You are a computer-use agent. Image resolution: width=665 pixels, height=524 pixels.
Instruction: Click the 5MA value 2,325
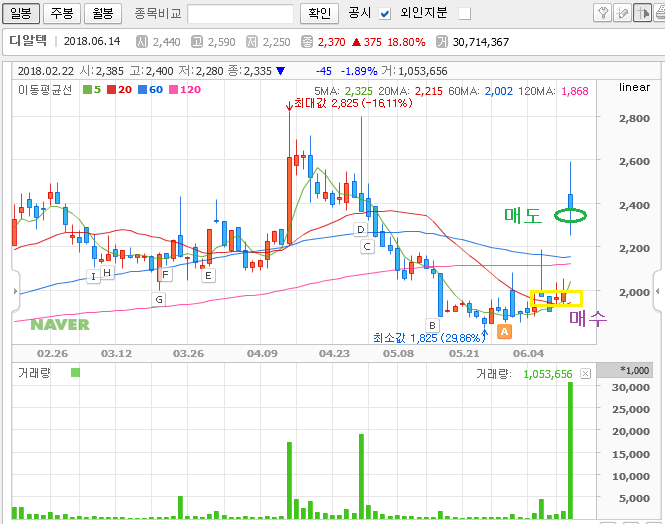[x=358, y=91]
